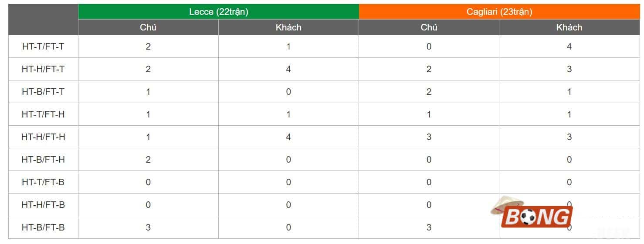Image resolution: width=644 pixels, height=244 pixels.
Task: Click the Chủ column header under Lecce
Action: click(148, 27)
